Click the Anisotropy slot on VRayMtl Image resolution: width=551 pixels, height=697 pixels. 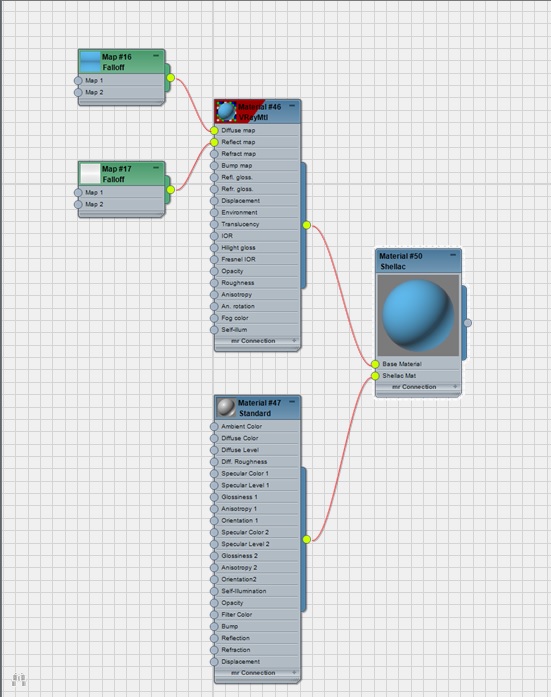237,295
